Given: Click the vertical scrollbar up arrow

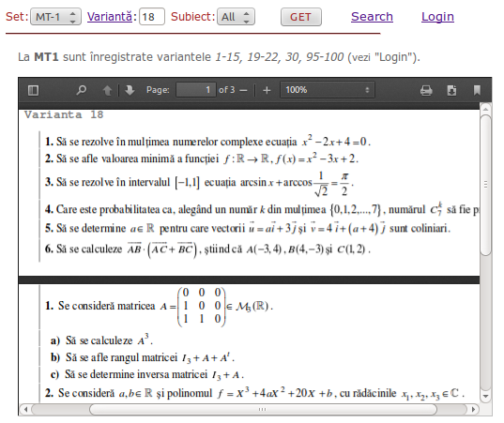Looking at the screenshot, I should (485, 109).
